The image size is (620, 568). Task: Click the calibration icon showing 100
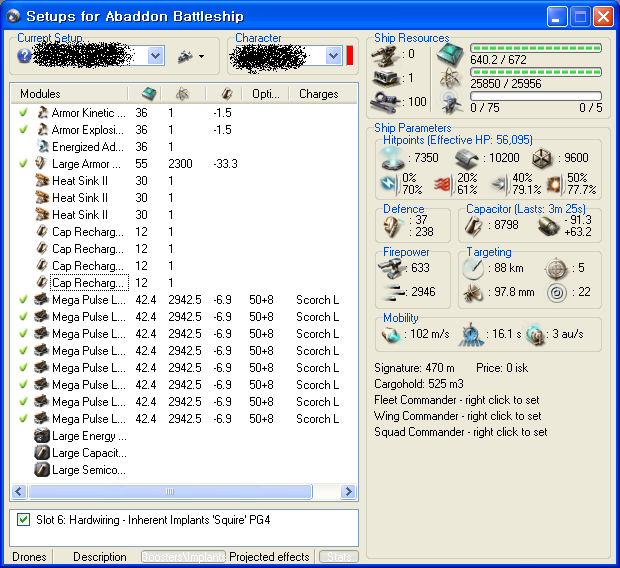386,102
